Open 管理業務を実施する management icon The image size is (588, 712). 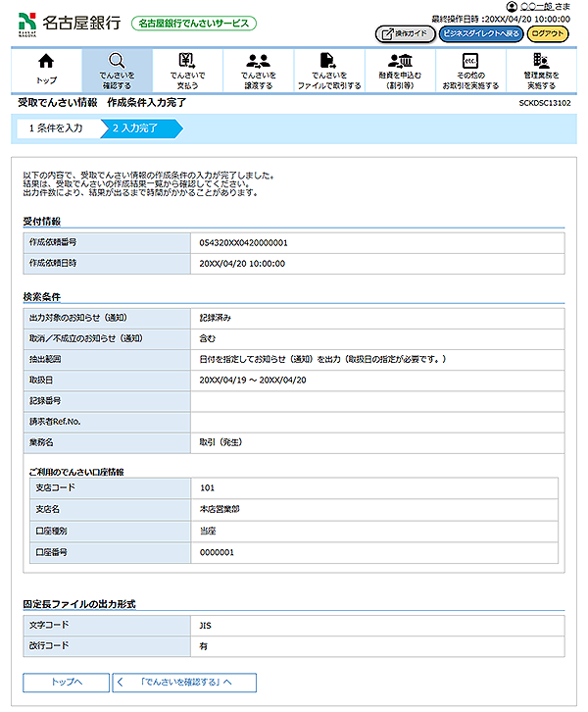tap(541, 61)
